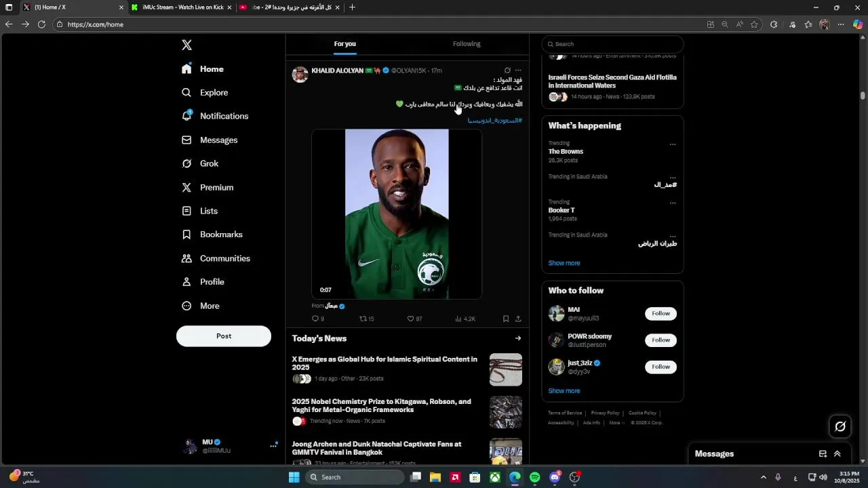Add this page to favorites
868x488 pixels.
coord(754,24)
